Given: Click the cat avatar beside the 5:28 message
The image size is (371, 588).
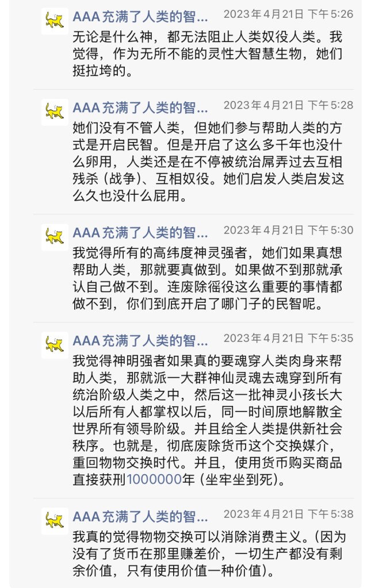Looking at the screenshot, I should (55, 113).
